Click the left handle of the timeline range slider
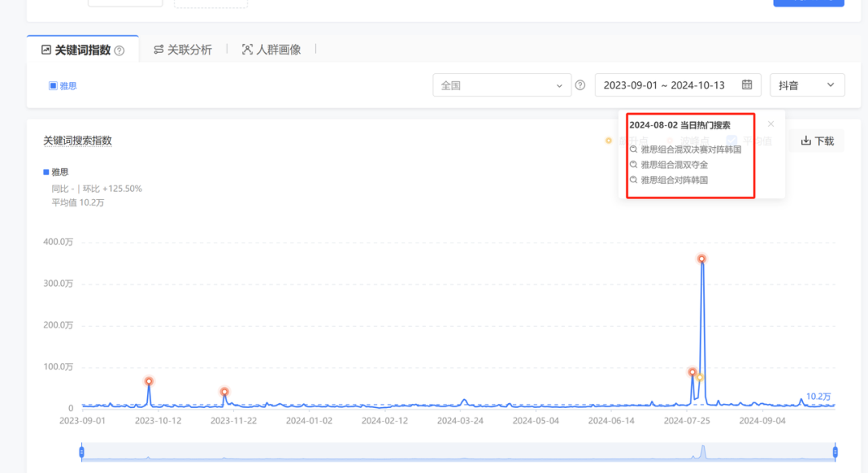868x473 pixels. (80, 451)
